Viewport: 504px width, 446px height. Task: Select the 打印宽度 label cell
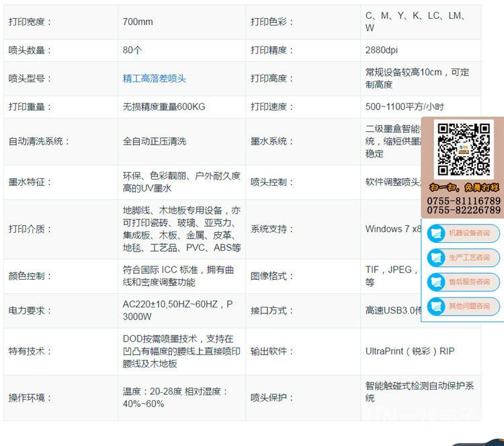(30, 22)
